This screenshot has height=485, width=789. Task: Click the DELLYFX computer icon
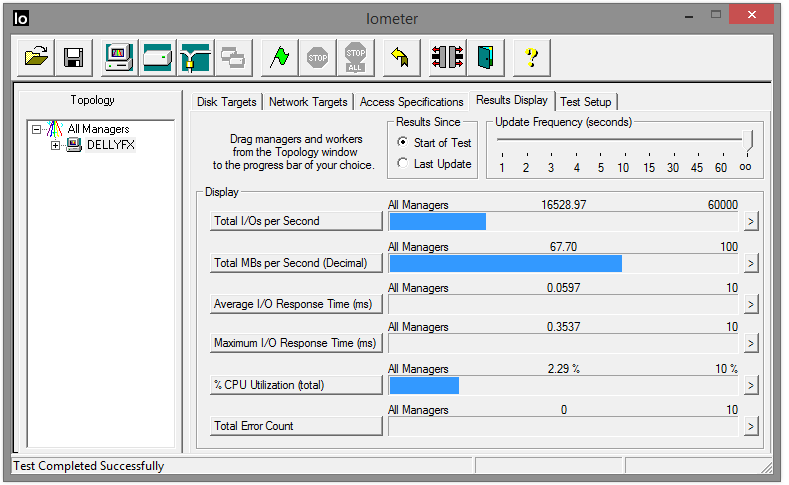pyautogui.click(x=74, y=145)
